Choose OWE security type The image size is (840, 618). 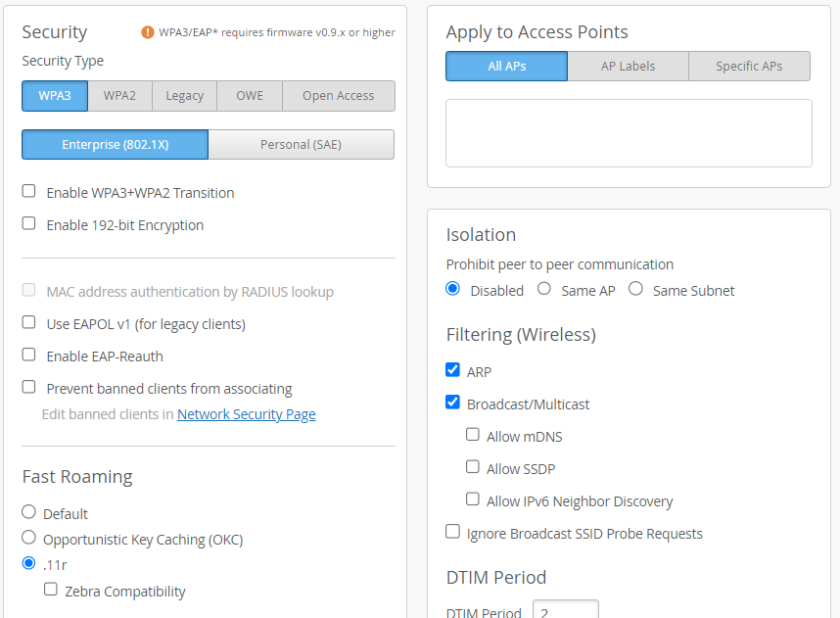250,96
